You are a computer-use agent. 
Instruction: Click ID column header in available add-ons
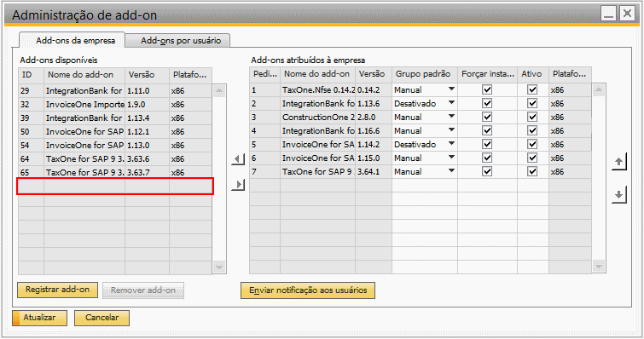(x=31, y=75)
